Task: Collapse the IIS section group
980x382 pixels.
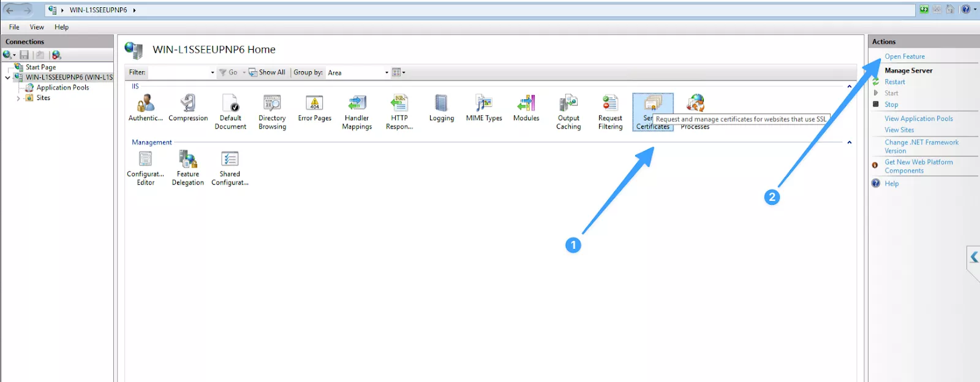Action: click(x=849, y=86)
